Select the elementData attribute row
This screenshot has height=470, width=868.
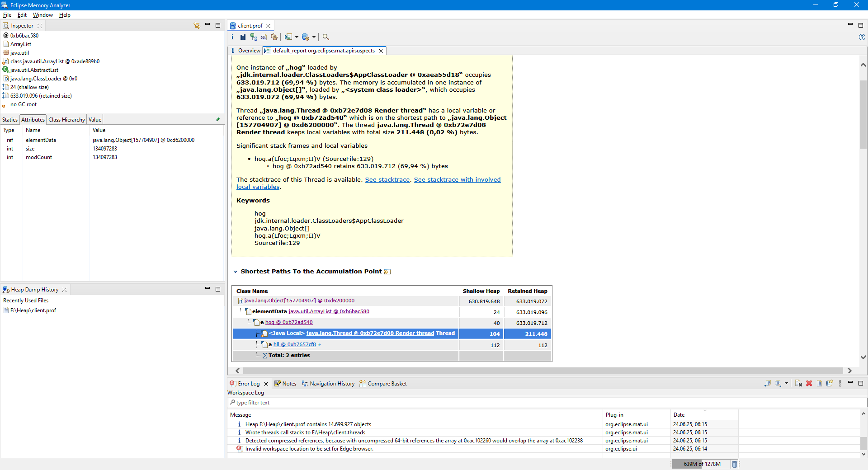pyautogui.click(x=112, y=140)
